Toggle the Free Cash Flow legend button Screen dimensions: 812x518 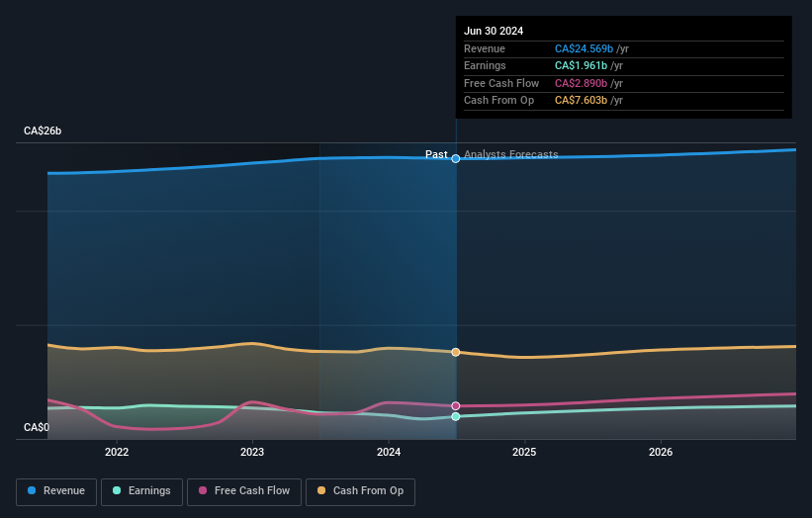244,491
